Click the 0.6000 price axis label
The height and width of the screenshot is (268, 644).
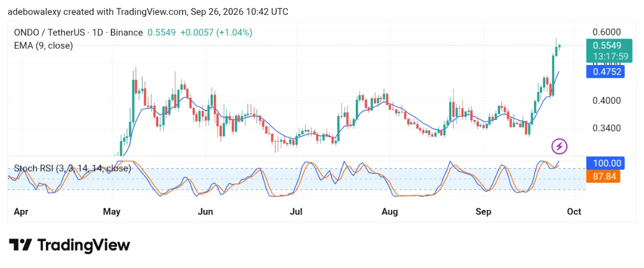point(606,32)
